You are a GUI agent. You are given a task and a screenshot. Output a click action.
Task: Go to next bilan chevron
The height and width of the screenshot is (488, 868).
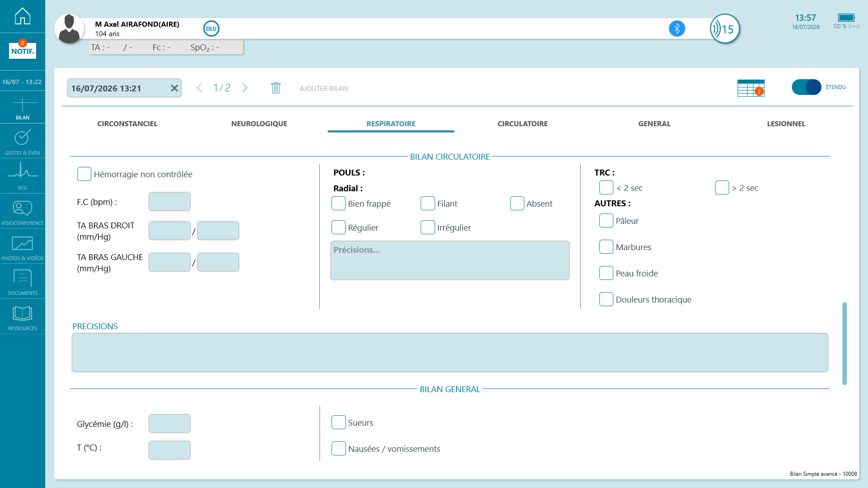tap(245, 88)
